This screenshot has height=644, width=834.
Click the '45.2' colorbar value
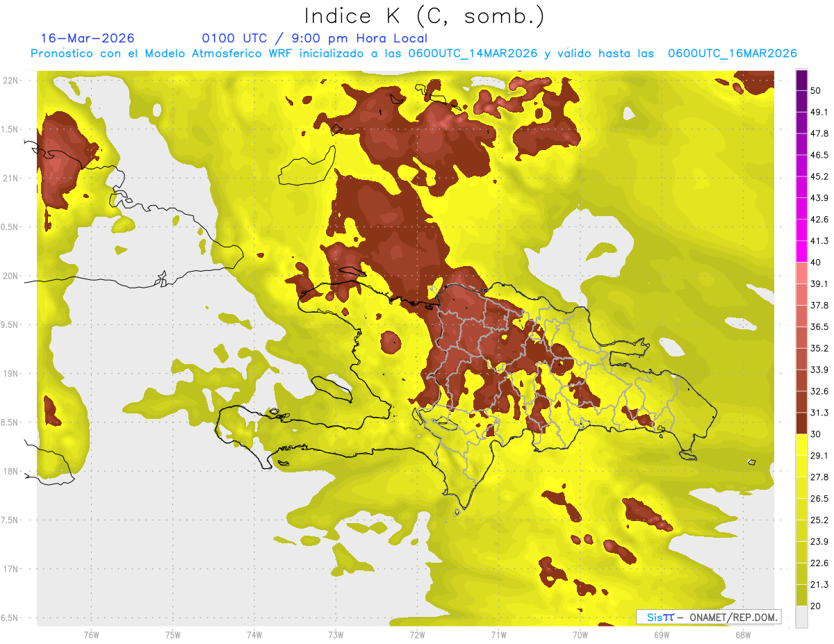[x=819, y=176]
